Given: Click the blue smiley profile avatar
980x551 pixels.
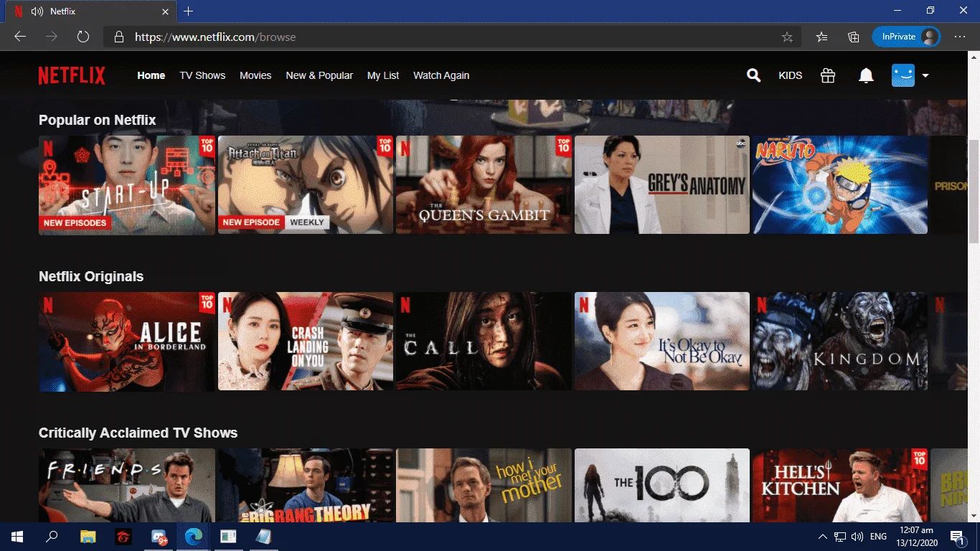Looking at the screenshot, I should [x=903, y=75].
